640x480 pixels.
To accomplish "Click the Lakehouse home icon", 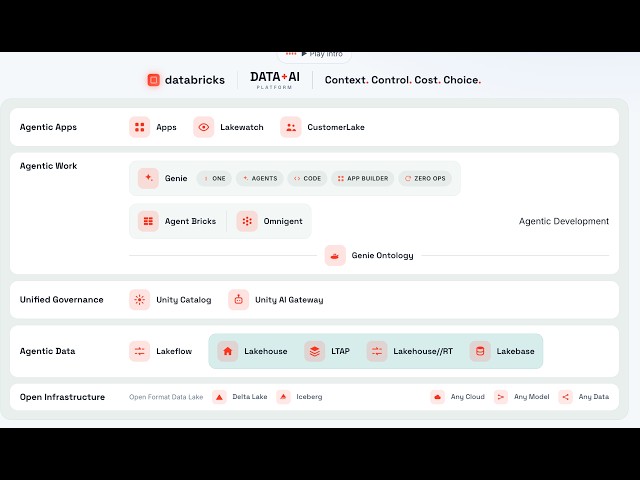I will coord(228,351).
